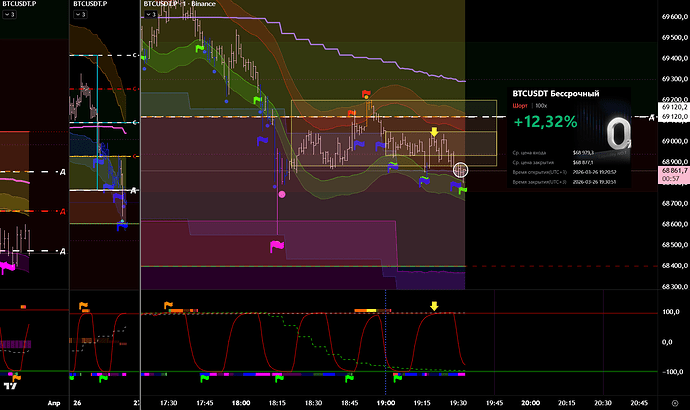Expand the indicator legend in the main Binance chart

point(154,18)
